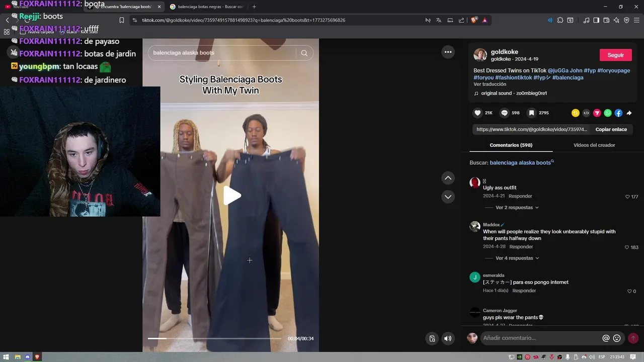This screenshot has height=362, width=644.
Task: Send to friends via red icon
Action: pyautogui.click(x=597, y=113)
